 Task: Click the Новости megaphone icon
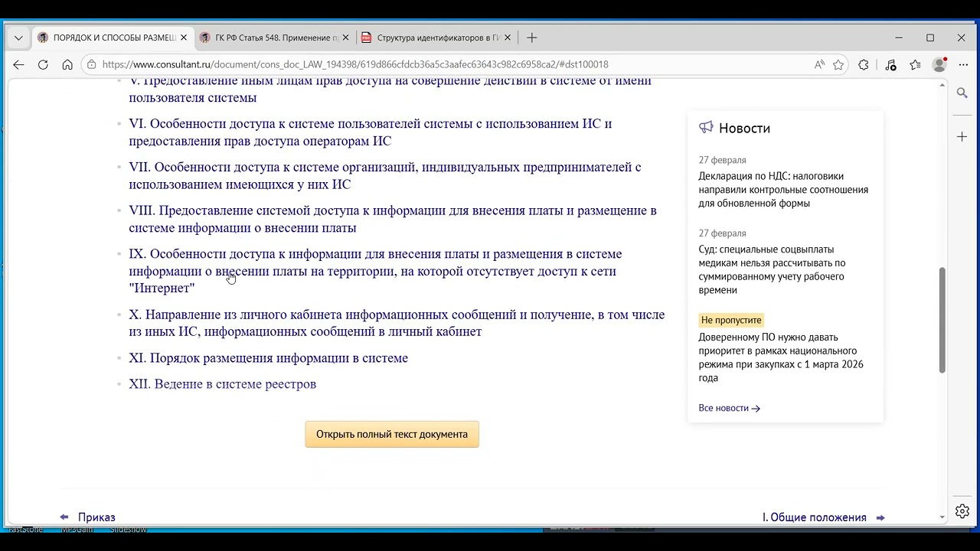tap(706, 128)
